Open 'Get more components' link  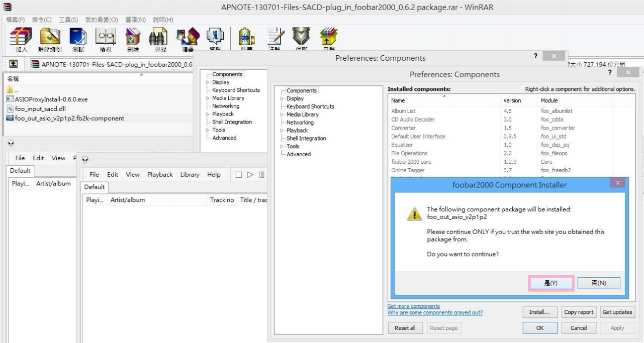tap(414, 306)
